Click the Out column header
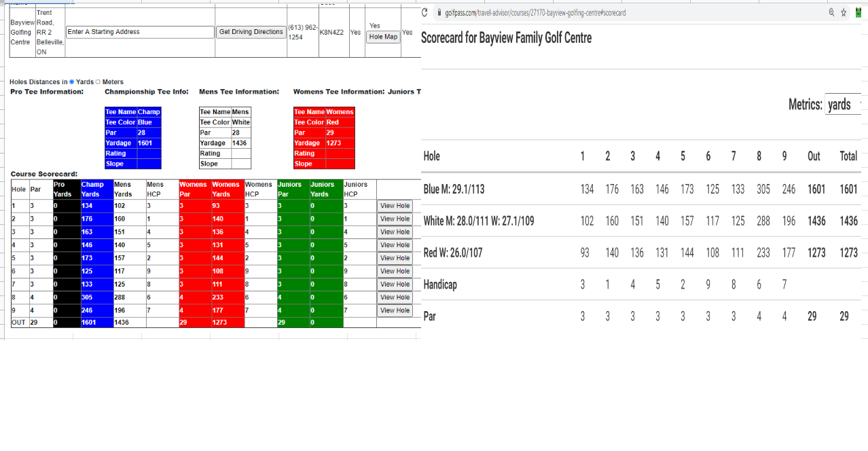Screen dimensions: 868x451 point(814,156)
